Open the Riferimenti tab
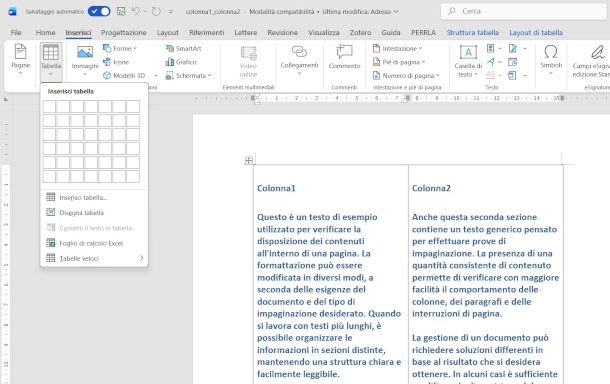The width and height of the screenshot is (610, 384). [x=207, y=33]
